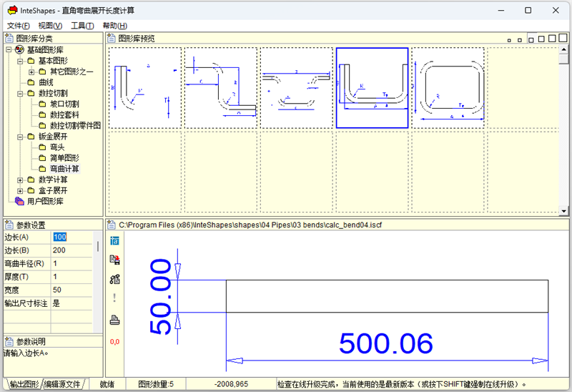Select the fifth closed rounded rectangle thumbnail

coord(448,87)
